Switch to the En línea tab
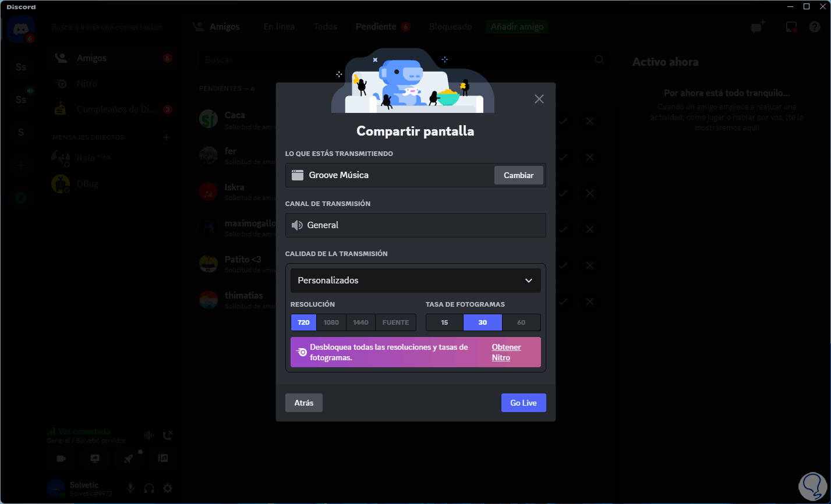831x504 pixels. (279, 27)
